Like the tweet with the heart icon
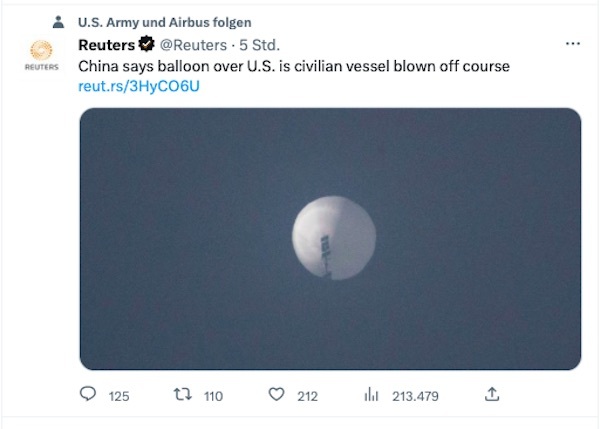Screen dimensions: 600x429 276,394
